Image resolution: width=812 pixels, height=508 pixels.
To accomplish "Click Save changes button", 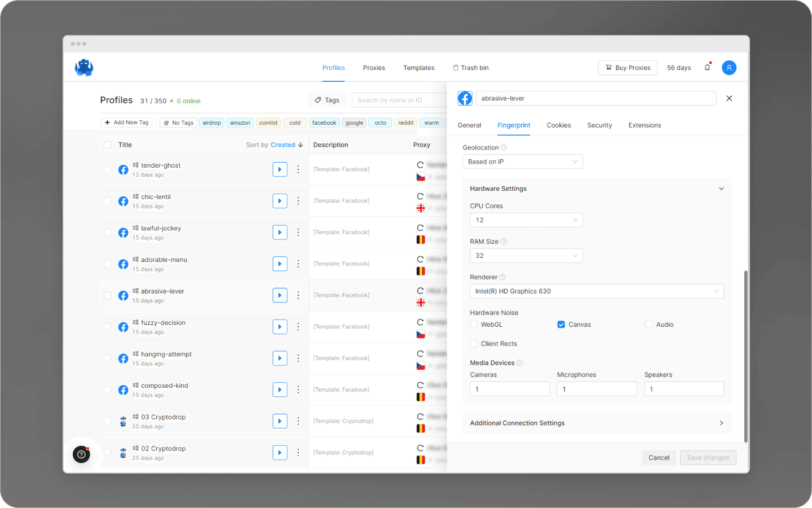I will click(x=708, y=458).
